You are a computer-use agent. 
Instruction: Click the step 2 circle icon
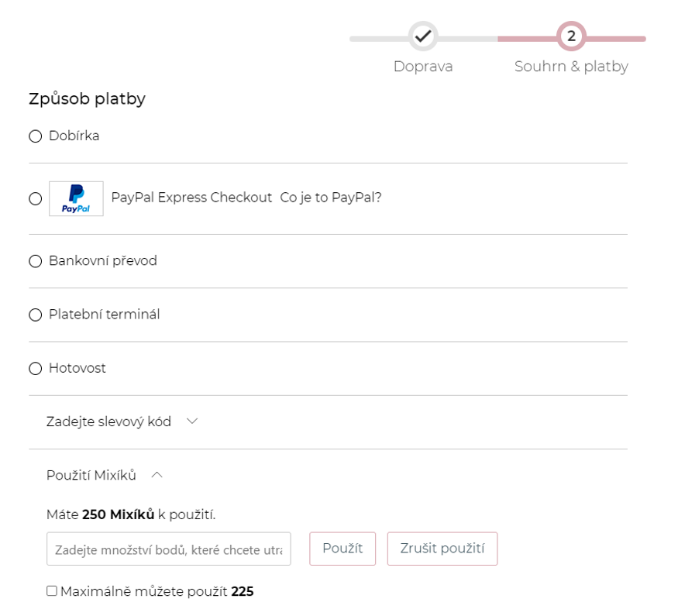pos(571,36)
